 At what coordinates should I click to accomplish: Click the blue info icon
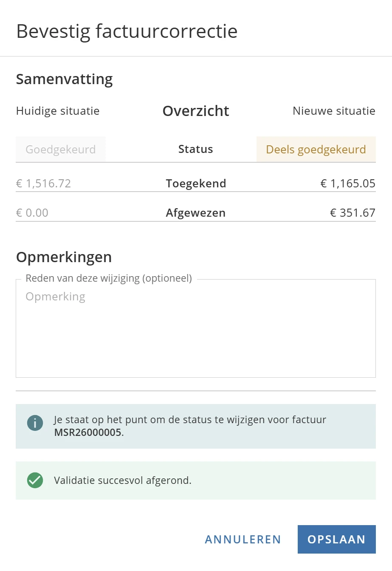click(35, 423)
